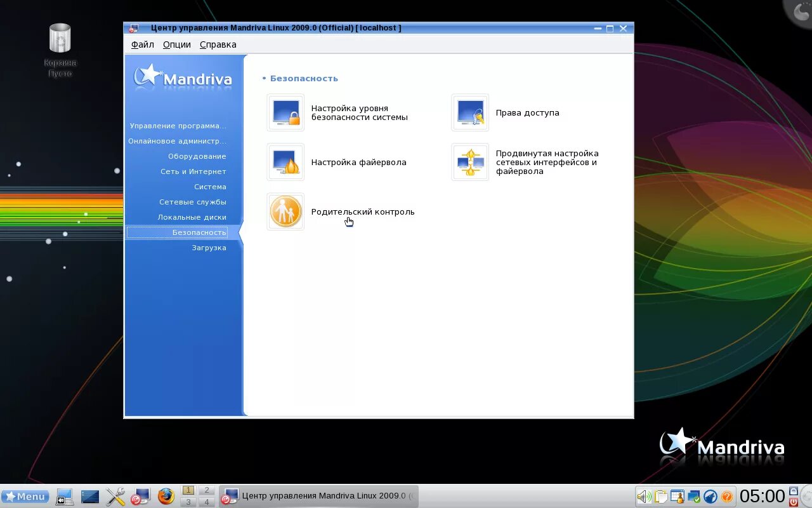Switch to virtual desktop 2

207,490
